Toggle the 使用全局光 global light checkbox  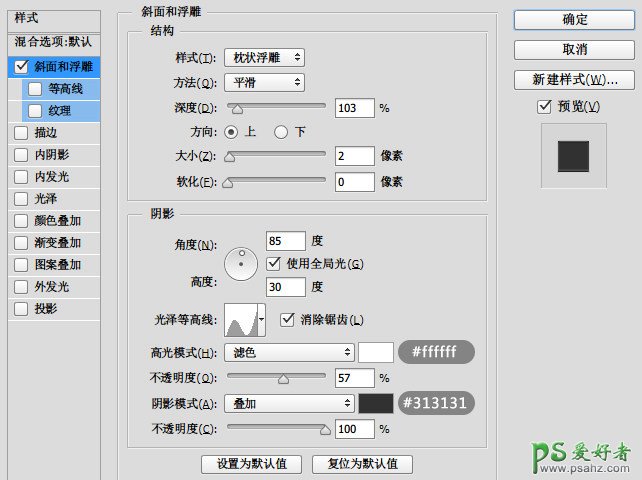(274, 263)
